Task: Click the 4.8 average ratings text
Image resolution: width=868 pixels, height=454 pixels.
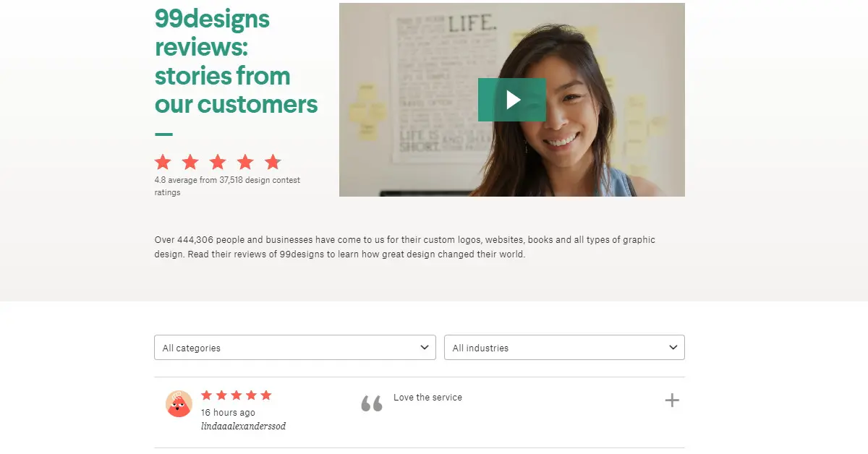Action: pos(227,187)
